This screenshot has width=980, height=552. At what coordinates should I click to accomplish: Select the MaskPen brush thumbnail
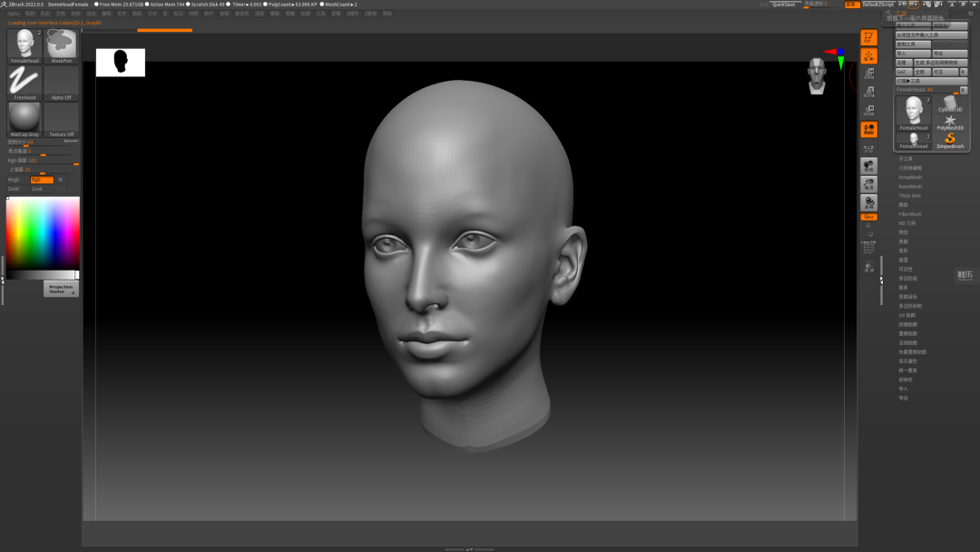coord(62,44)
